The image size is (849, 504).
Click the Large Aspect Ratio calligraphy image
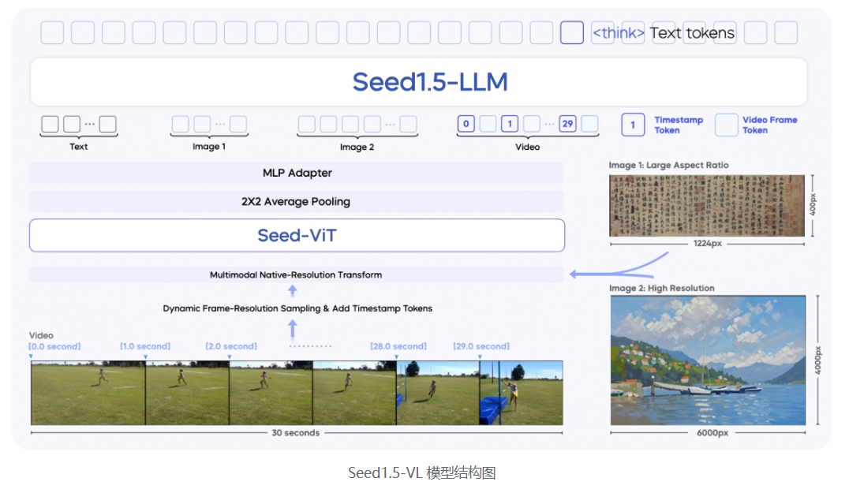707,206
